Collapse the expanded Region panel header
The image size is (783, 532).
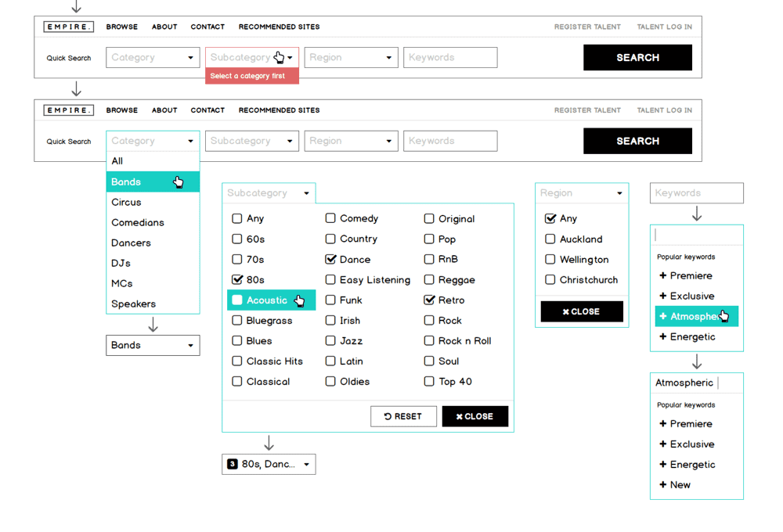(x=582, y=193)
